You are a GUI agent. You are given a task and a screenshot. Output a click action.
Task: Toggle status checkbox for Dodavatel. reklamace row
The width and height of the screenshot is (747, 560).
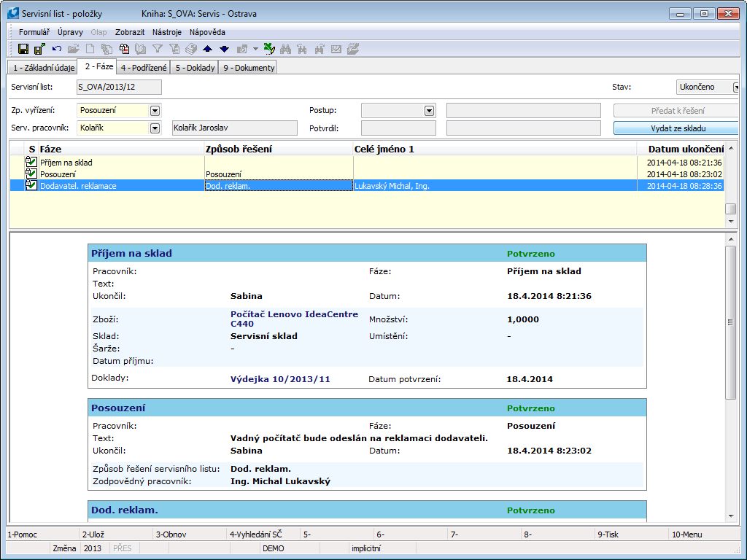[31, 185]
